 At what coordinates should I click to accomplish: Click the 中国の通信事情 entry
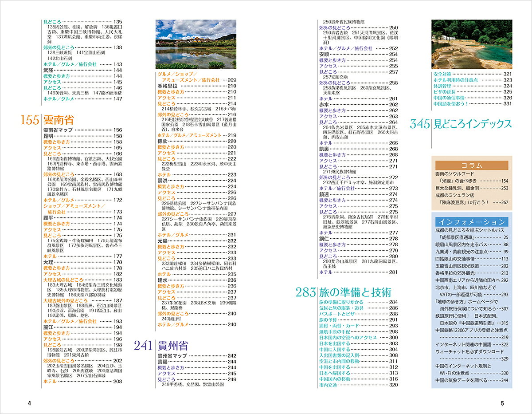[473, 98]
